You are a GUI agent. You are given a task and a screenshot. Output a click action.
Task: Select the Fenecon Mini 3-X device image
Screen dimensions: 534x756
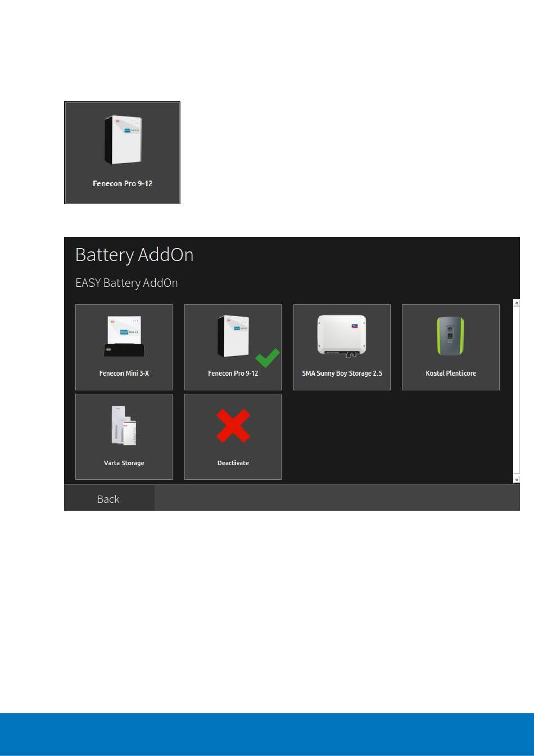[124, 337]
